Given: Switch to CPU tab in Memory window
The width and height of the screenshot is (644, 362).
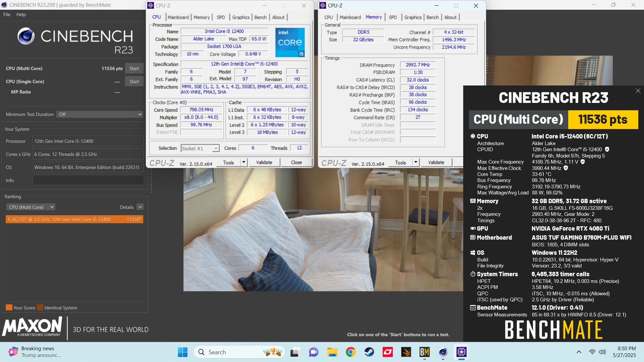Looking at the screenshot, I should [329, 17].
